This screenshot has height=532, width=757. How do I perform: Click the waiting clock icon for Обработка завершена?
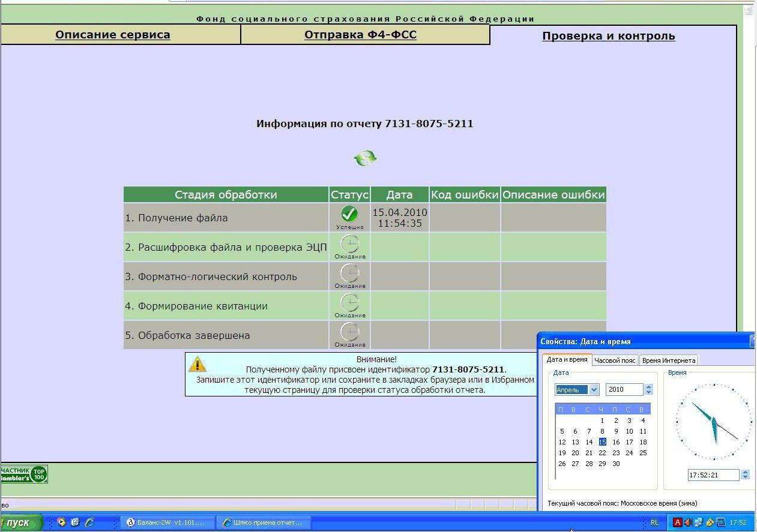349,332
